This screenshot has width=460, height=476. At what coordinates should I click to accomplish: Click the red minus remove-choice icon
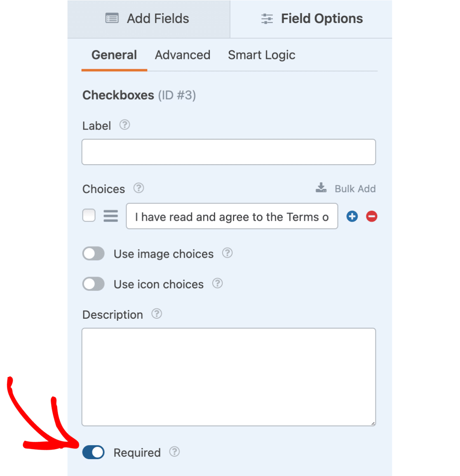click(x=371, y=216)
